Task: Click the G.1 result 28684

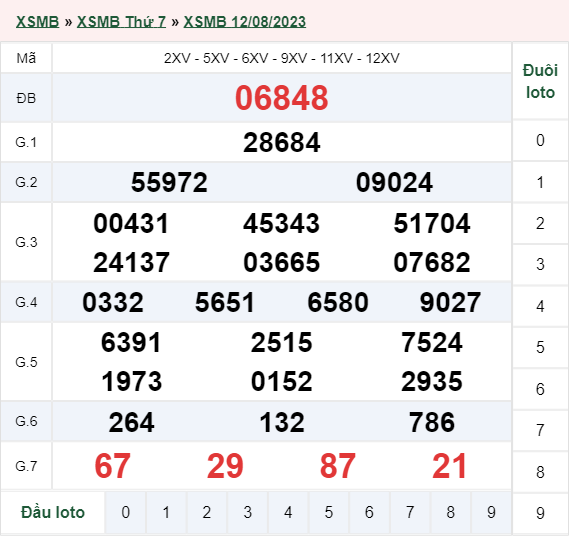Action: point(282,143)
